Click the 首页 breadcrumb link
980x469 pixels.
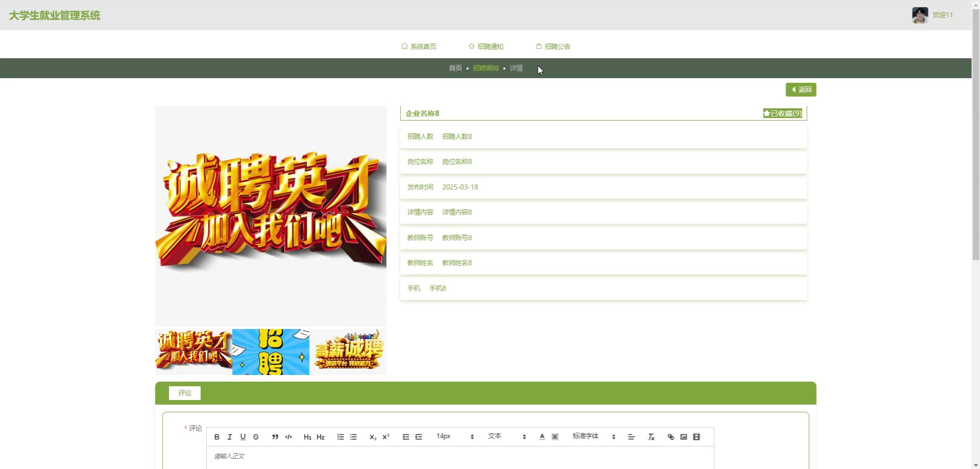(x=455, y=68)
